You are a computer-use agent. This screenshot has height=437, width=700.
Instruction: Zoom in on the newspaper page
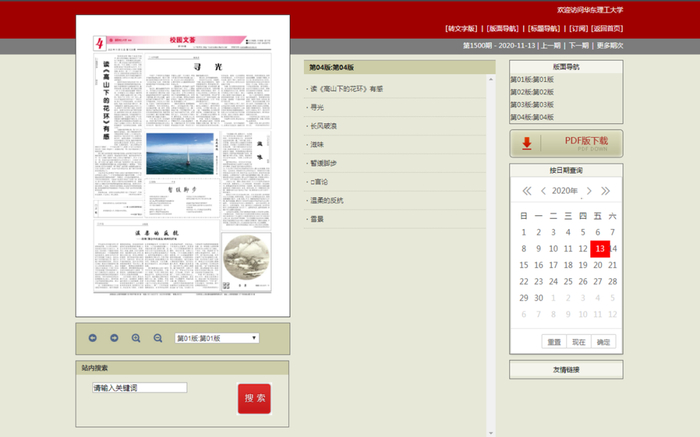coord(136,338)
